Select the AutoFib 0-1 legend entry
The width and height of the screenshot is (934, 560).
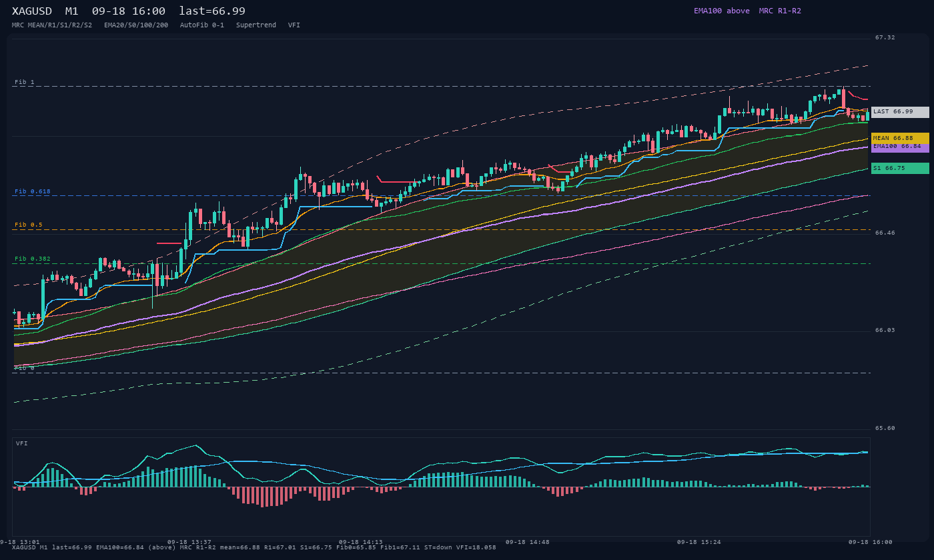click(202, 25)
